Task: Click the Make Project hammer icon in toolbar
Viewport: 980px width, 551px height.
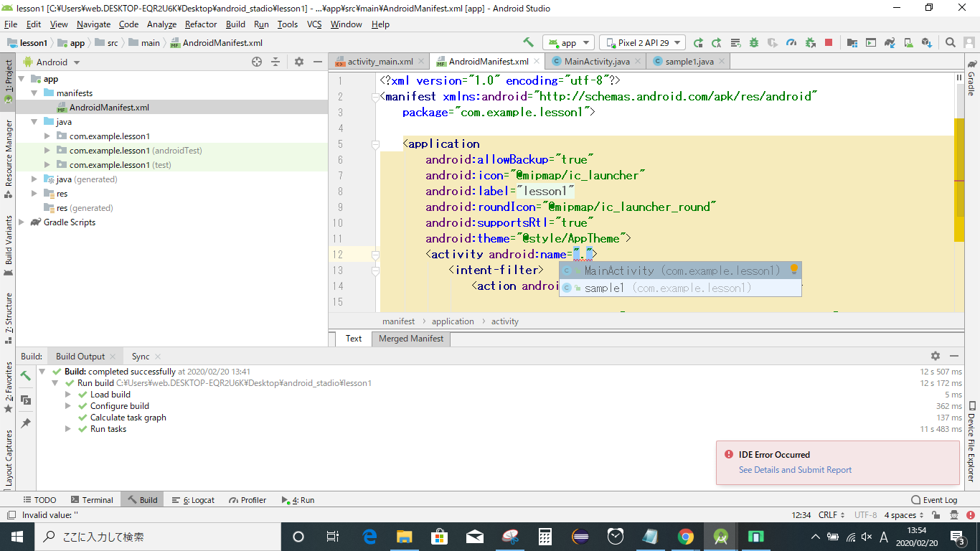Action: (x=529, y=43)
